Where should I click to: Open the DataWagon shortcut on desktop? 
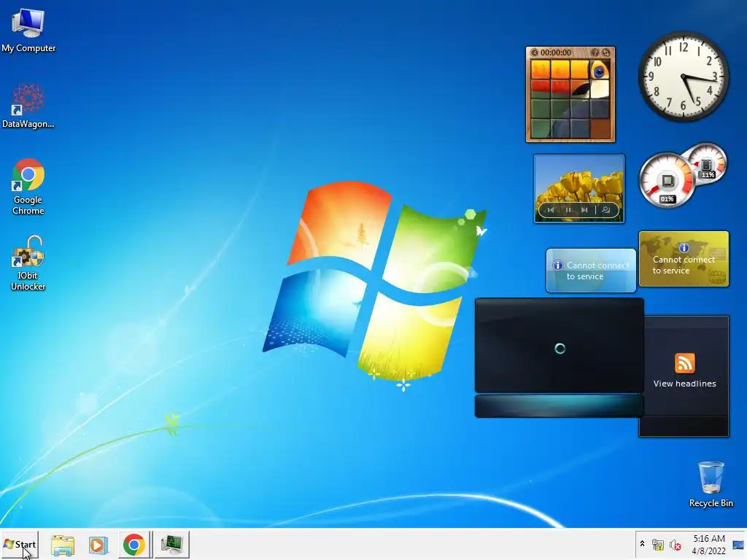pyautogui.click(x=28, y=106)
